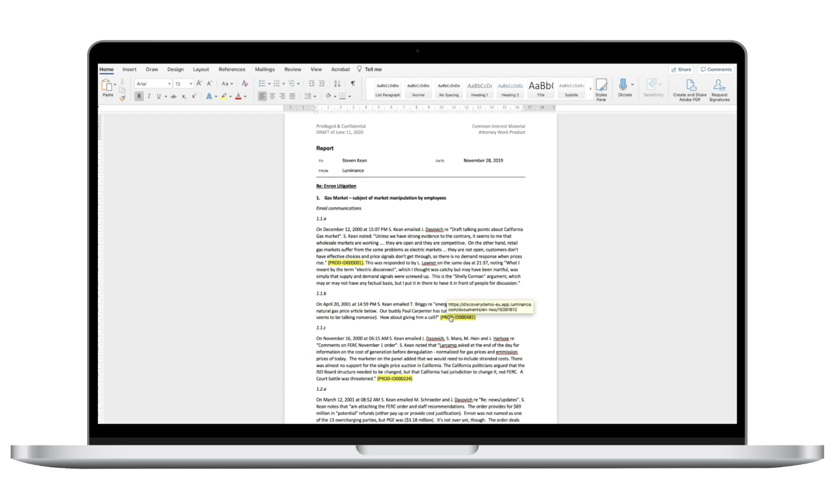Click the Cut scissors icon
Image resolution: width=835 pixels, height=504 pixels.
tap(122, 82)
